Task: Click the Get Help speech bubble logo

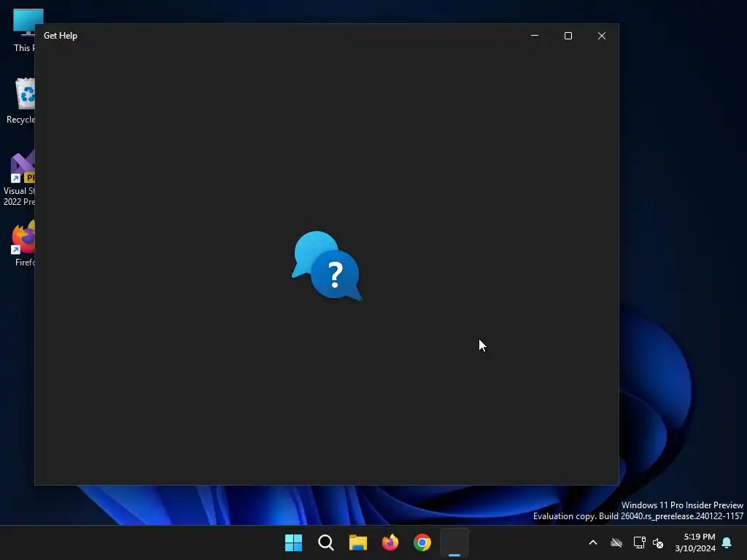Action: coord(328,265)
